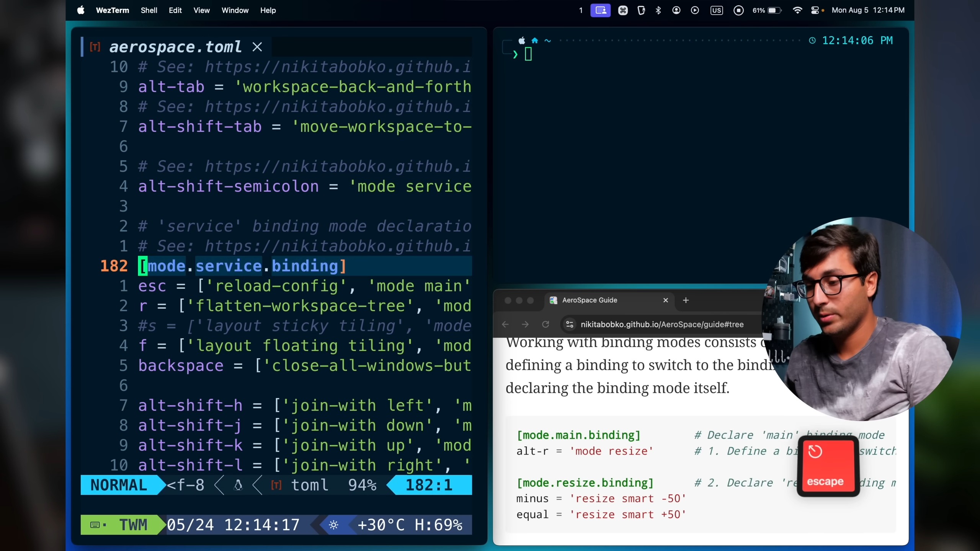The width and height of the screenshot is (980, 551).
Task: Open the Bluetooth menu bar icon
Action: [658, 10]
